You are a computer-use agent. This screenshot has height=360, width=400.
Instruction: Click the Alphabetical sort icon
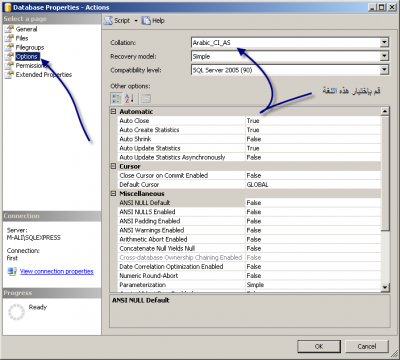pos(129,98)
